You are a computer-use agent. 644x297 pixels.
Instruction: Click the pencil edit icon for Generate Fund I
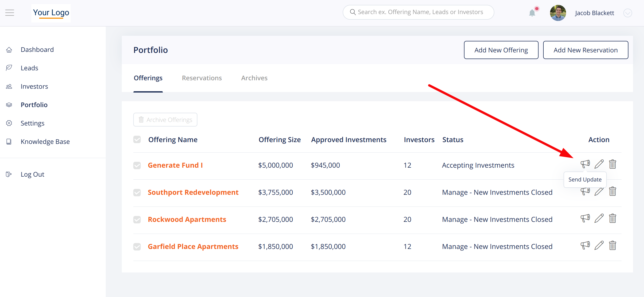tap(599, 164)
